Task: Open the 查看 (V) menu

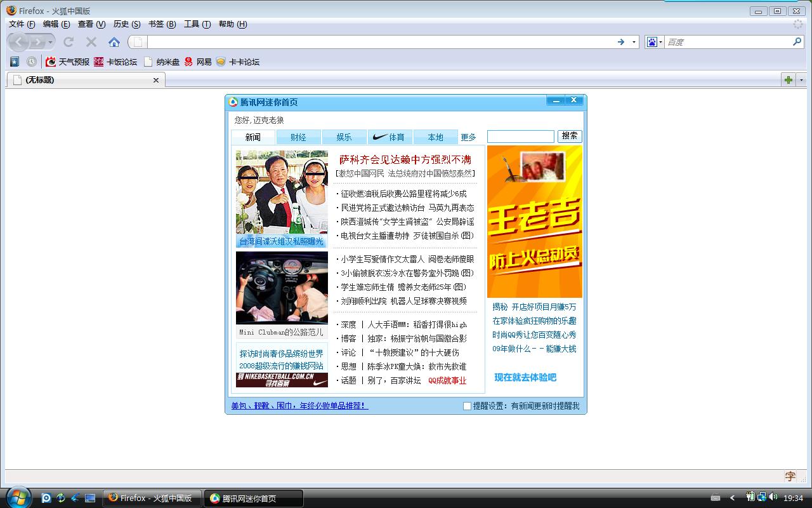Action: pos(91,24)
